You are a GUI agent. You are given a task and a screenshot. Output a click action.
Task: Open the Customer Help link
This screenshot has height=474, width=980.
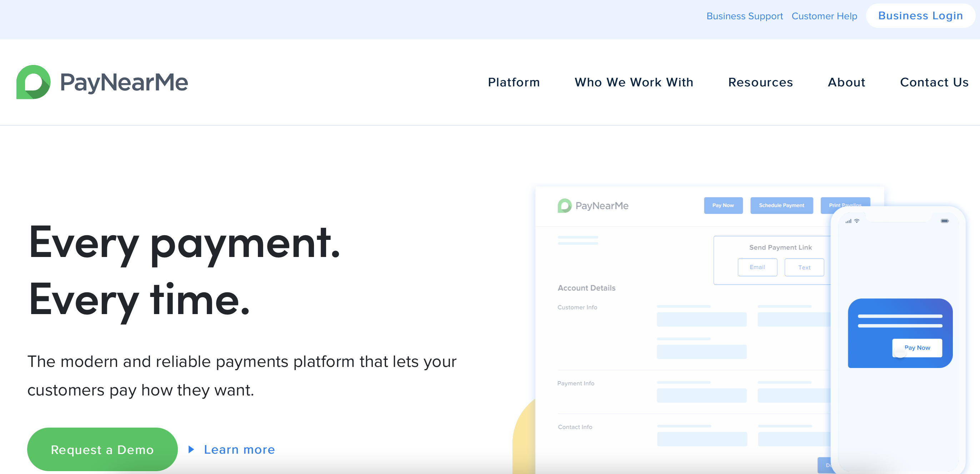coord(824,16)
